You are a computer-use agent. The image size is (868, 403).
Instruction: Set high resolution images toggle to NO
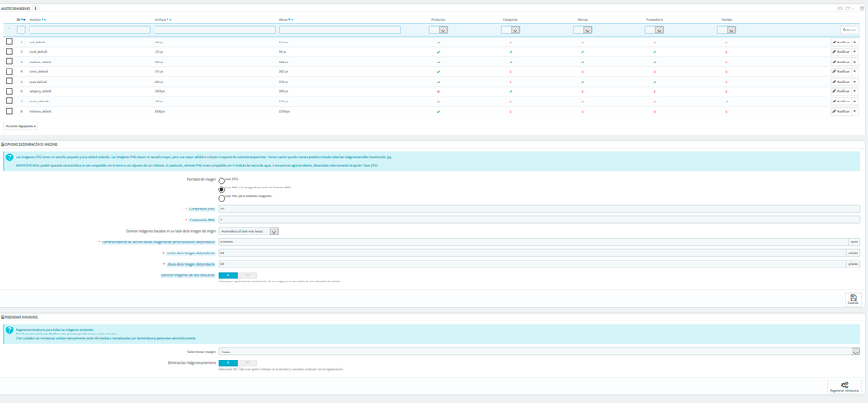coord(247,275)
